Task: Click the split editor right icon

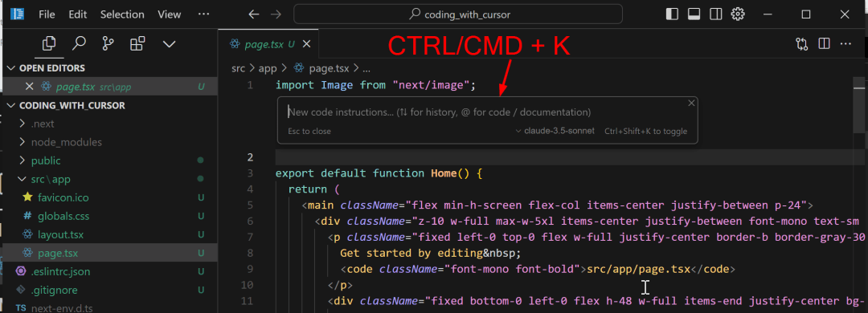Action: (x=824, y=43)
